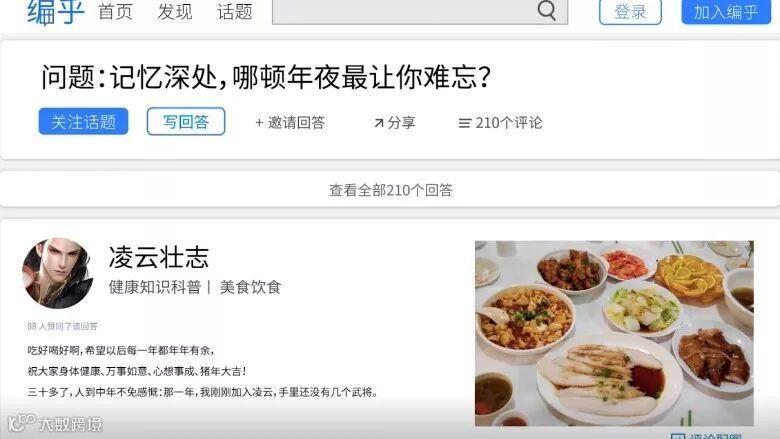Open the 编乎 site logo
The width and height of the screenshot is (780, 439).
pos(55,12)
